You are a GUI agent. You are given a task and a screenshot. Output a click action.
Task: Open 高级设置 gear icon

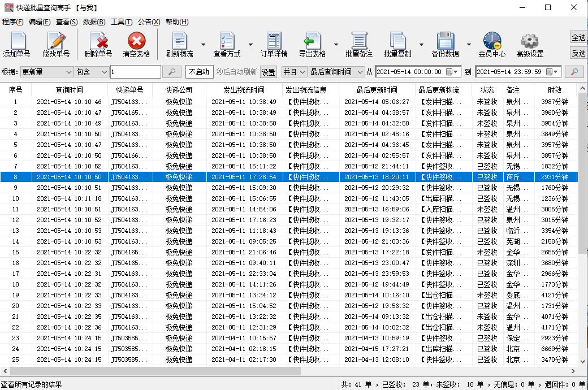(x=530, y=41)
